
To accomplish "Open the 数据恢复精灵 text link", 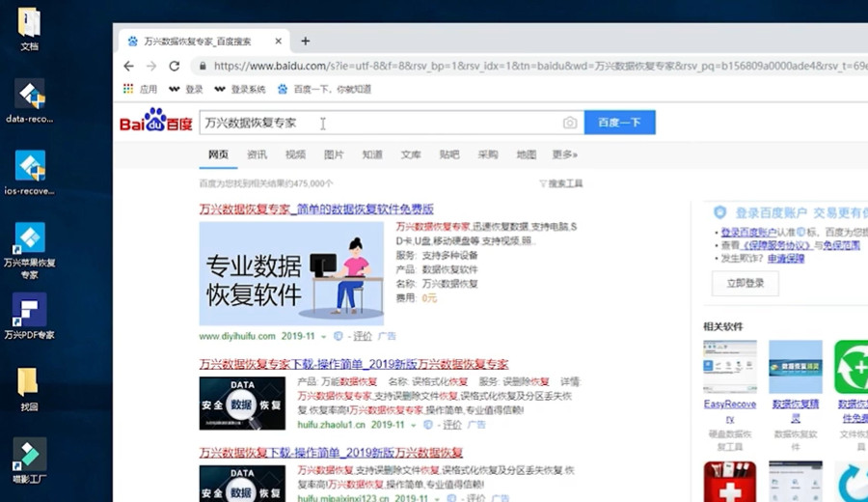I will [796, 411].
